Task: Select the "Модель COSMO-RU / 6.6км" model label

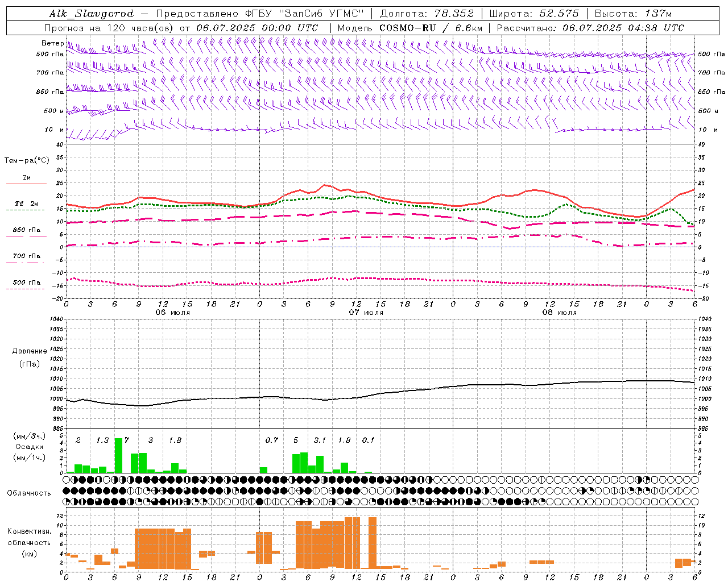Action: [x=409, y=28]
